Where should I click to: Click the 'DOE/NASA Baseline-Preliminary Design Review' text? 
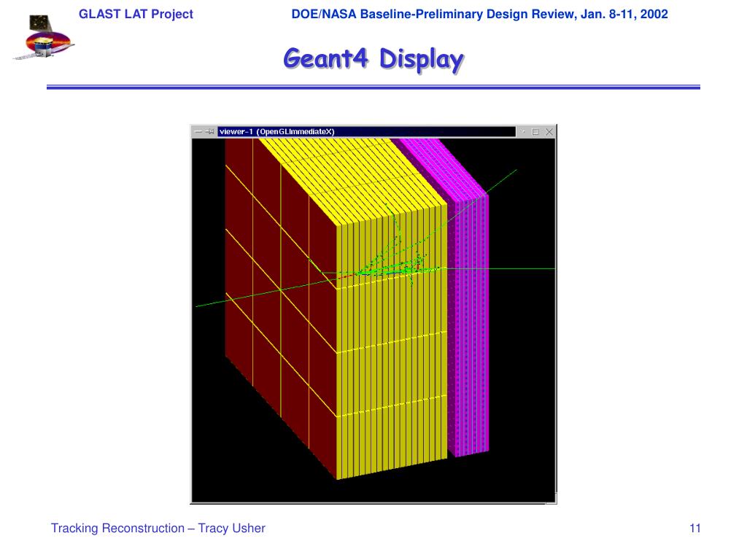pyautogui.click(x=434, y=15)
